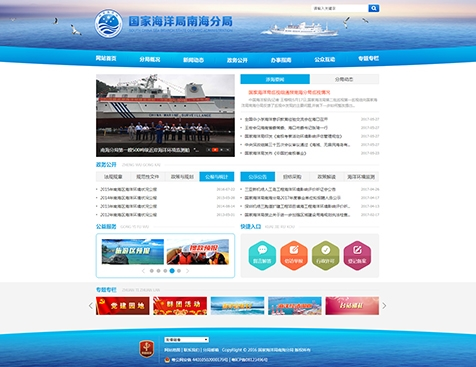Switch to the 政策与规划 tab
Viewport: 476px width, 367px height.
(182, 177)
